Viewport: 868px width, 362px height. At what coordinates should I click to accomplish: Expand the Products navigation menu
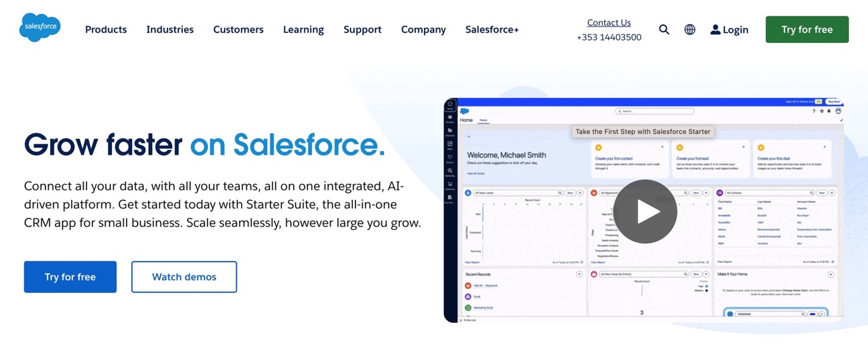coord(106,30)
